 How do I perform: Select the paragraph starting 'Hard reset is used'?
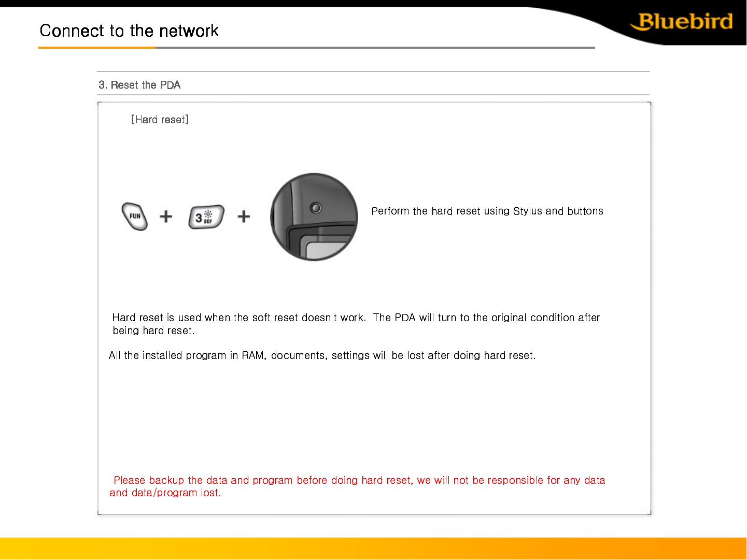[356, 324]
